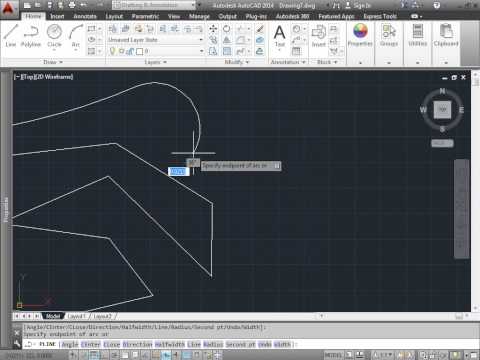Open the workspace selector dropdown in title bar
Image resolution: width=480 pixels, height=360 pixels.
pos(154,5)
